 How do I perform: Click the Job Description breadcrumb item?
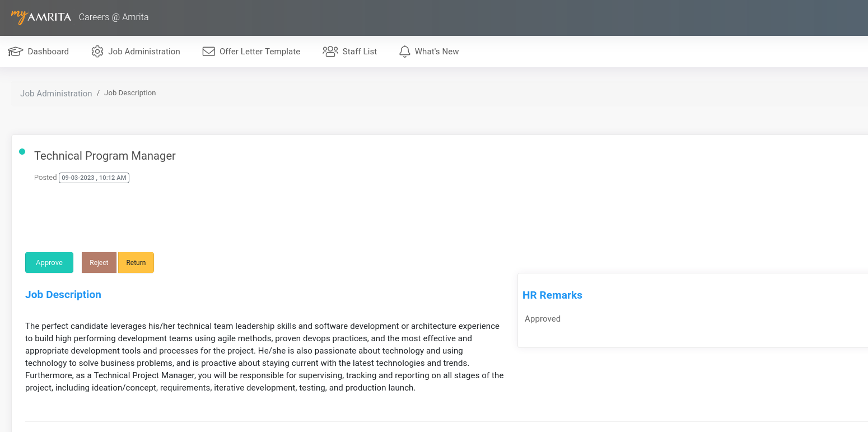point(130,93)
